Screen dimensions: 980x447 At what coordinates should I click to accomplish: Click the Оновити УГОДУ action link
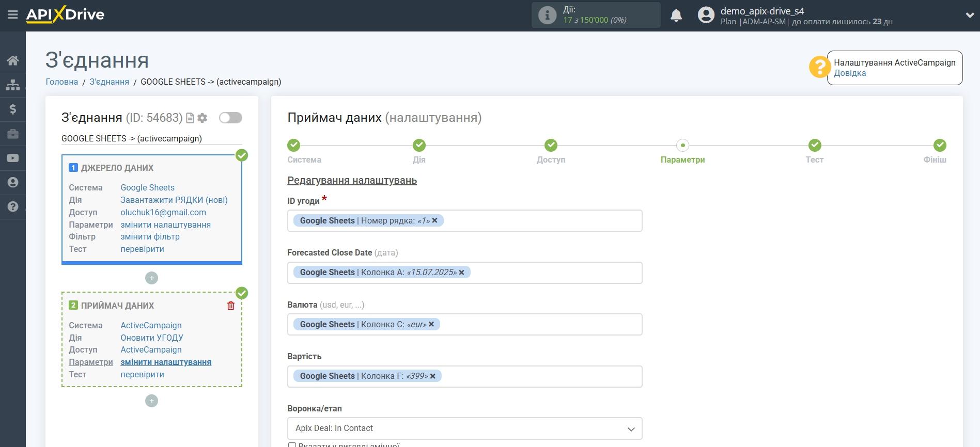point(152,338)
